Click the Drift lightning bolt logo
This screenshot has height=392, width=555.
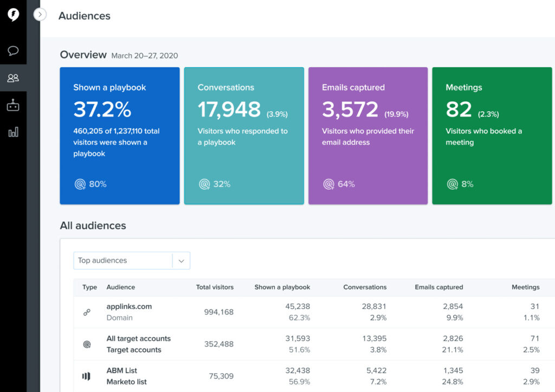tap(13, 15)
